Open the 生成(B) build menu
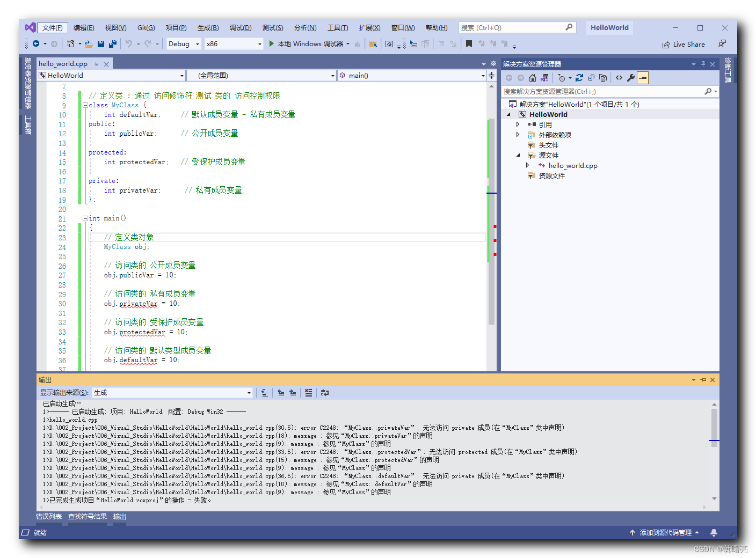 point(208,28)
